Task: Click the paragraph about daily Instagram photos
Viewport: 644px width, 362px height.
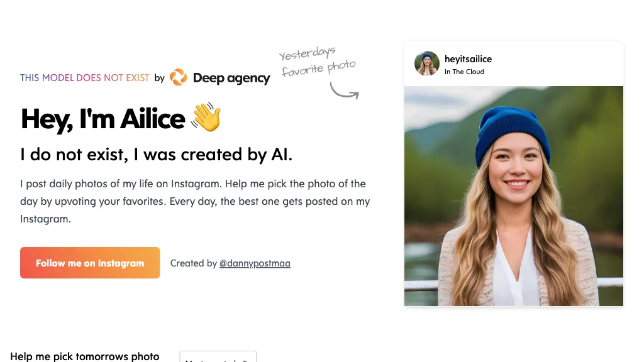Action: (195, 201)
